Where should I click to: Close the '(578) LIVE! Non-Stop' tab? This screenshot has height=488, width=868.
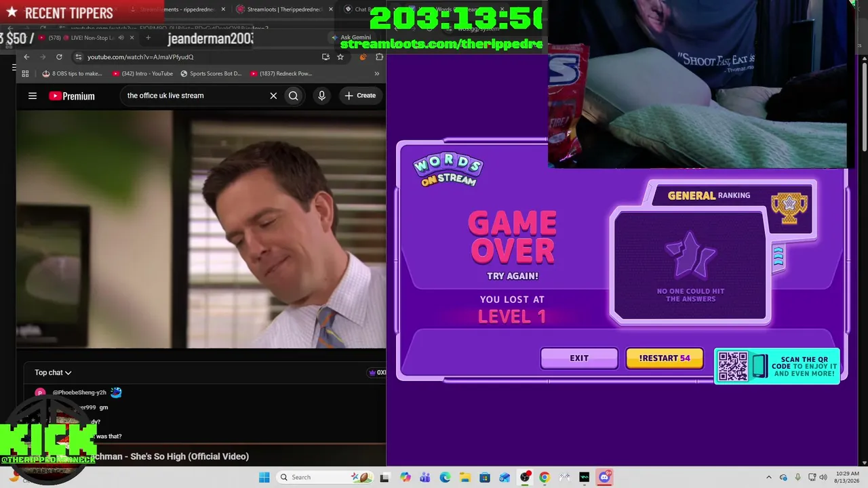coord(132,37)
